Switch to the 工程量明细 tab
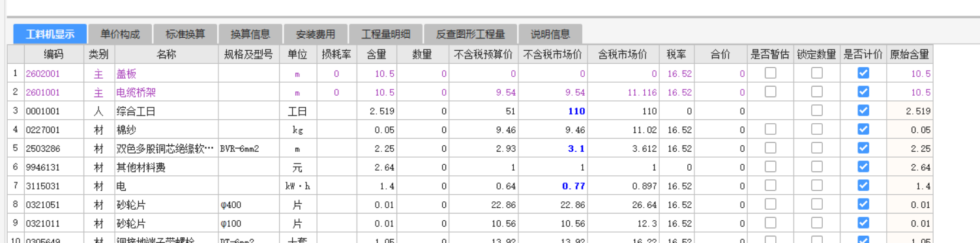980x243 pixels. coord(386,34)
